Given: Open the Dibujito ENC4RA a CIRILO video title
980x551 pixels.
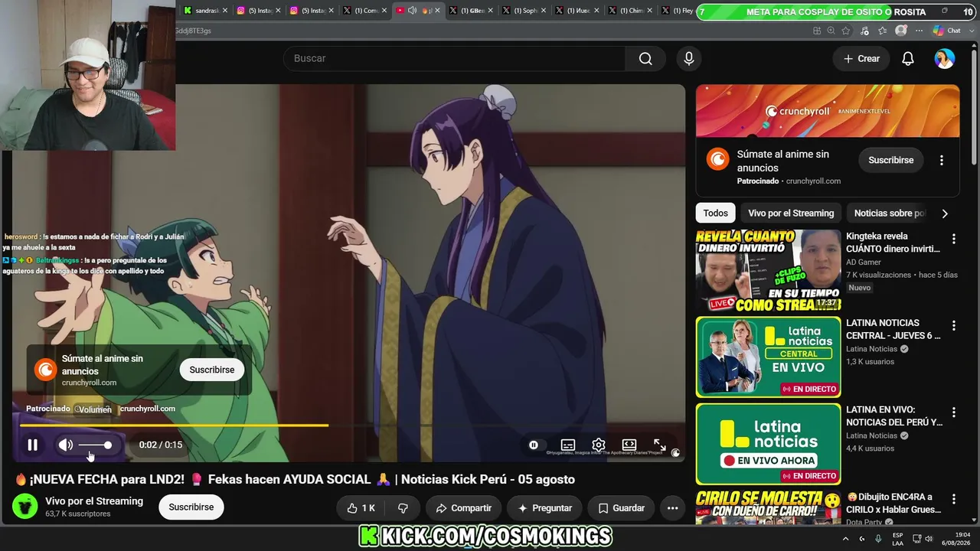Looking at the screenshot, I should click(893, 503).
